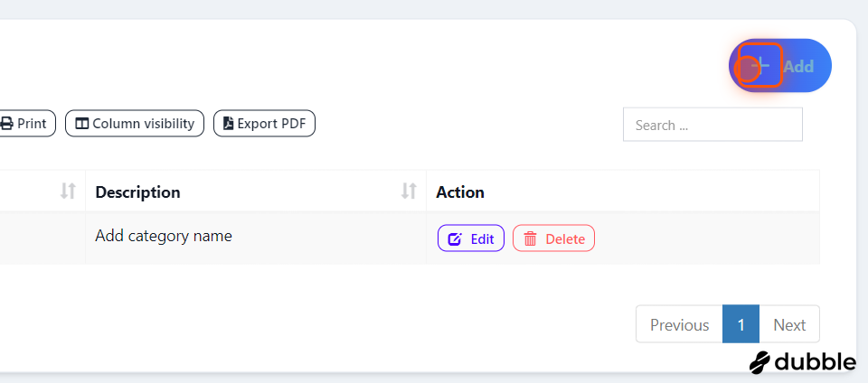Click the Description column header text
The image size is (868, 383).
point(137,191)
